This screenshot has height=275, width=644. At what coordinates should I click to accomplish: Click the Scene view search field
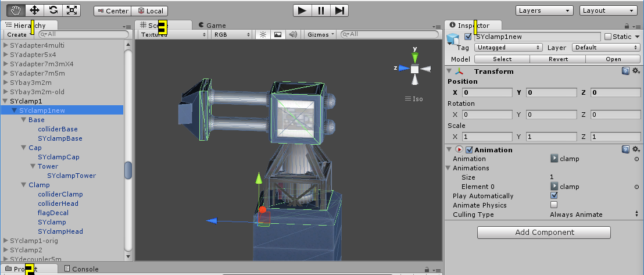(389, 34)
